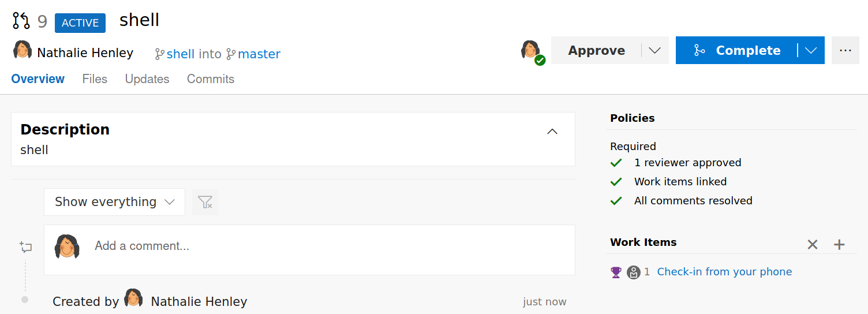Add a work item with plus icon
Viewport: 868px width, 314px height.
[x=839, y=245]
